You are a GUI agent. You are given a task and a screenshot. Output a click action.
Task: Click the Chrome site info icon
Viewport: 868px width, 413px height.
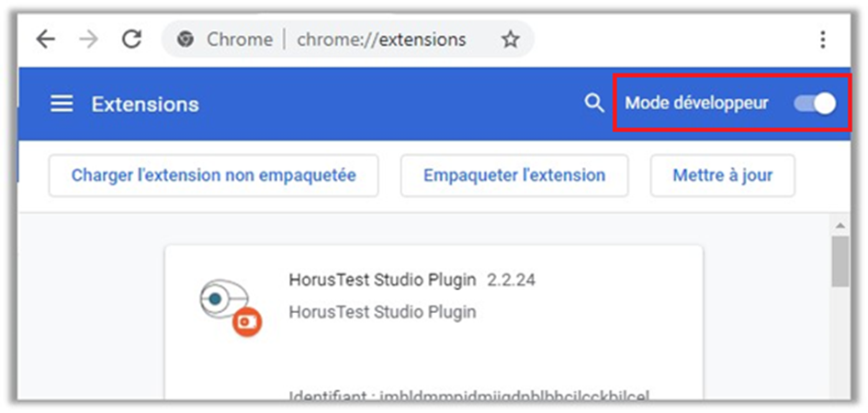click(x=186, y=39)
